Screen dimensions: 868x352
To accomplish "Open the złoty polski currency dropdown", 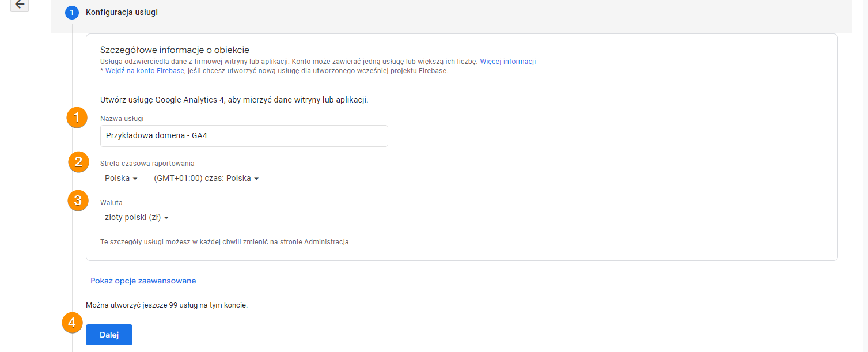I will 137,218.
